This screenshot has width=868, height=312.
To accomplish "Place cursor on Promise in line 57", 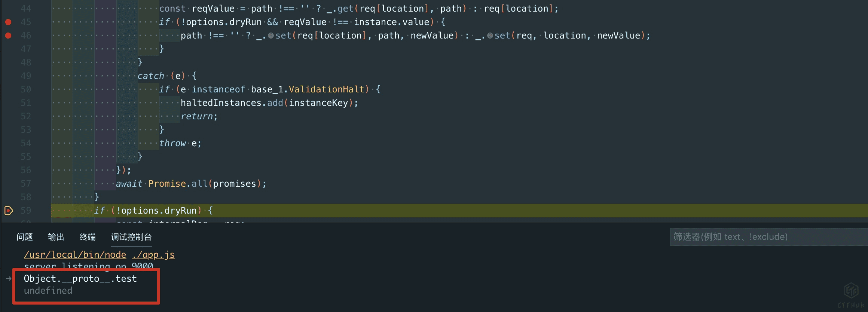I will pyautogui.click(x=167, y=184).
